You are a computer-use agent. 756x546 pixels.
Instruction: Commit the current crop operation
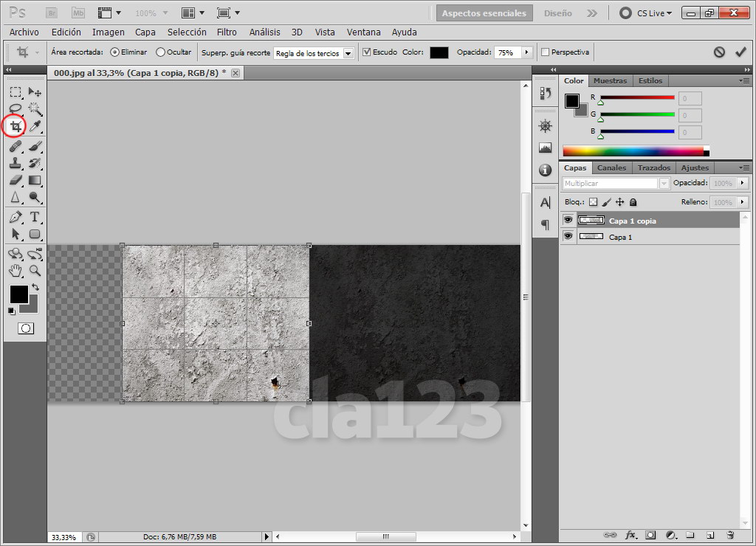pyautogui.click(x=740, y=52)
